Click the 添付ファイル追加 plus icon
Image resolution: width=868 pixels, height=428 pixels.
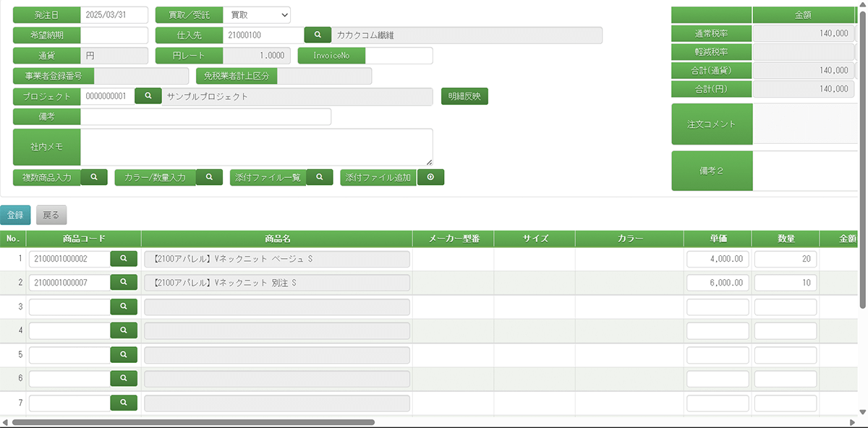tap(430, 177)
